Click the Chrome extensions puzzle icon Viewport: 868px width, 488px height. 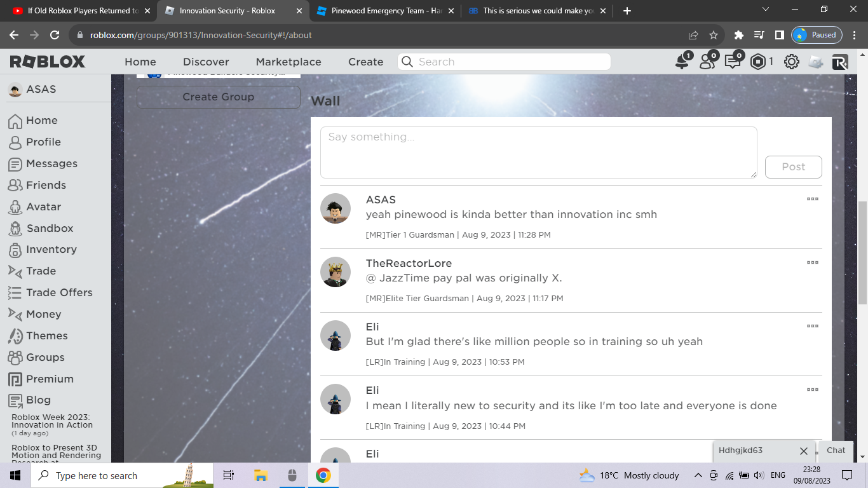(738, 35)
